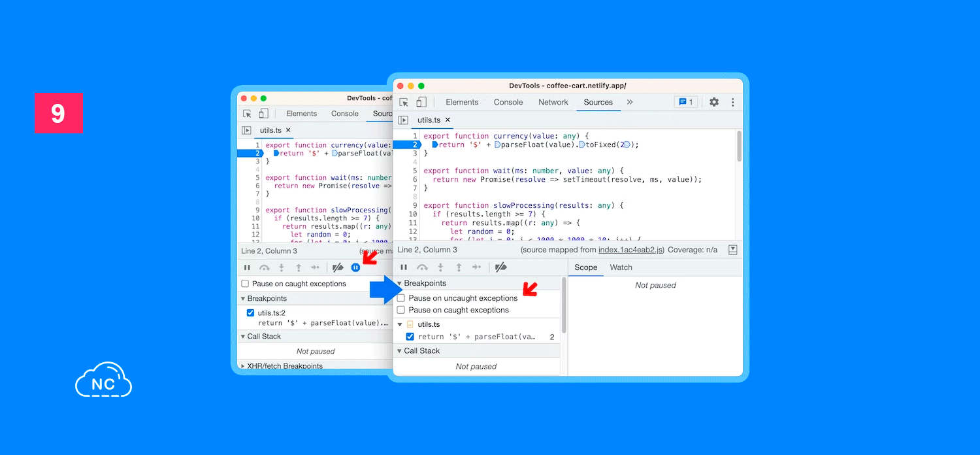
Task: Enable Pause on caught exceptions in front window
Action: pos(401,310)
